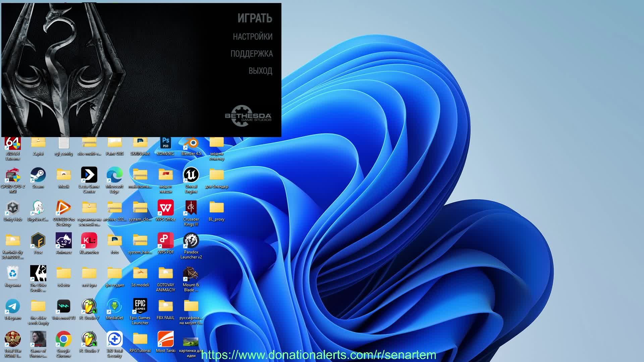Open the AIDA64 Extreme desktop icon
The height and width of the screenshot is (362, 644).
click(x=13, y=149)
